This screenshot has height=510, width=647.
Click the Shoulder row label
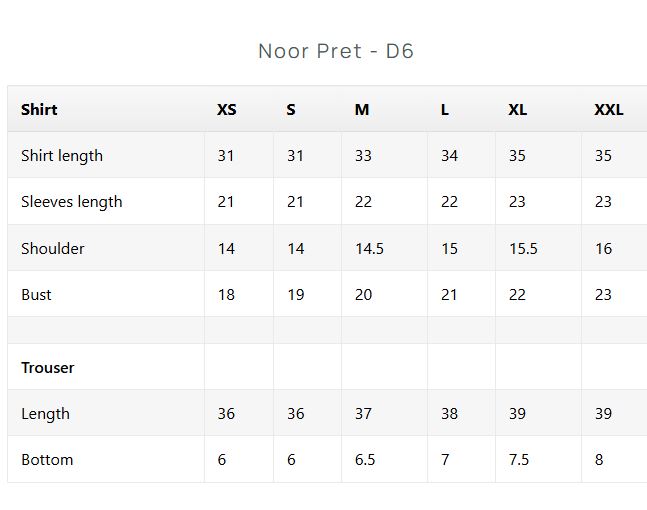tap(53, 248)
